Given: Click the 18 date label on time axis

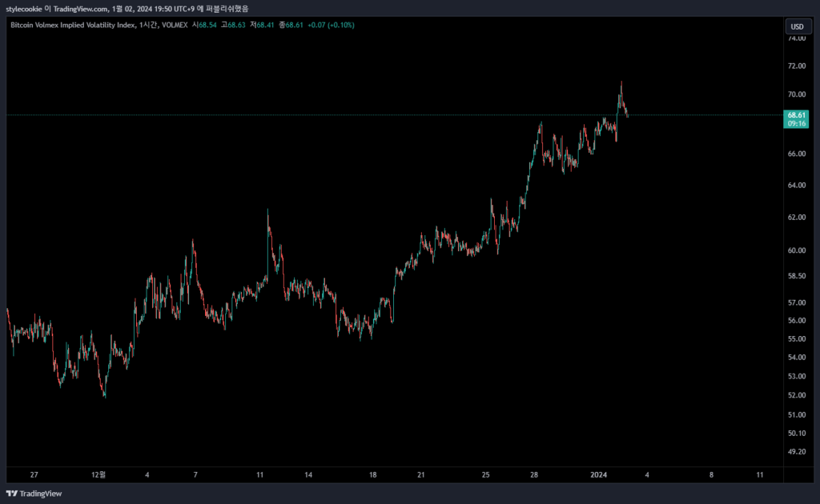Looking at the screenshot, I should pyautogui.click(x=372, y=474).
